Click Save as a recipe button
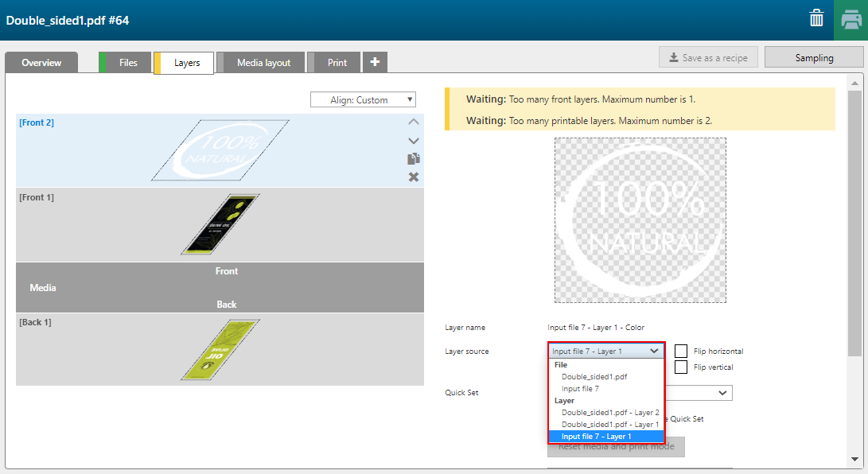 707,57
